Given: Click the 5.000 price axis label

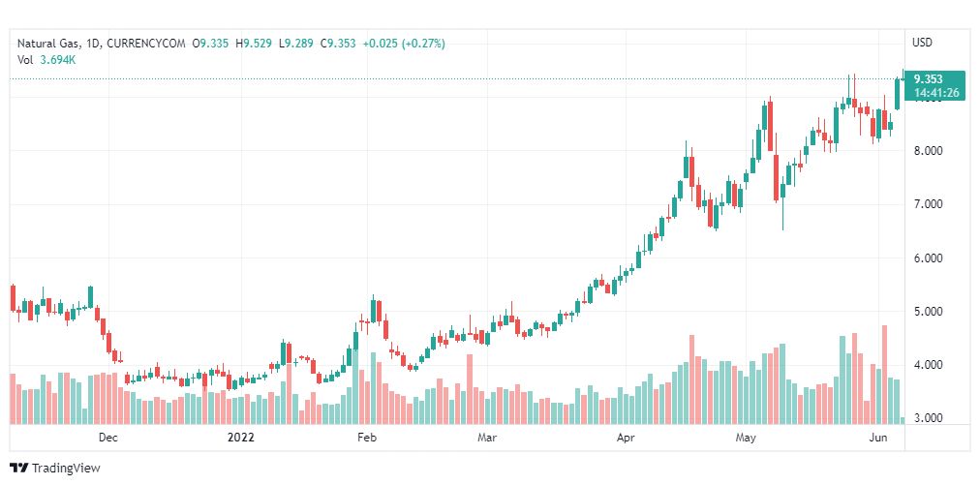Looking at the screenshot, I should tap(927, 312).
